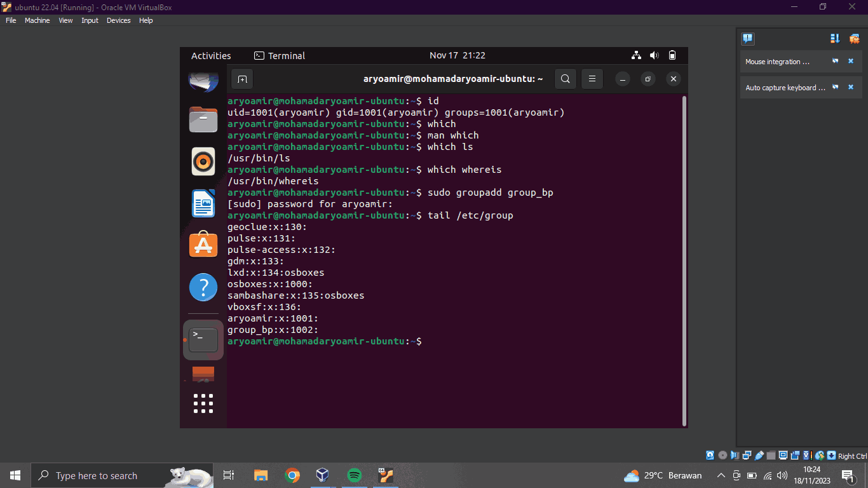The image size is (868, 488).
Task: Open a new terminal tab
Action: point(242,79)
